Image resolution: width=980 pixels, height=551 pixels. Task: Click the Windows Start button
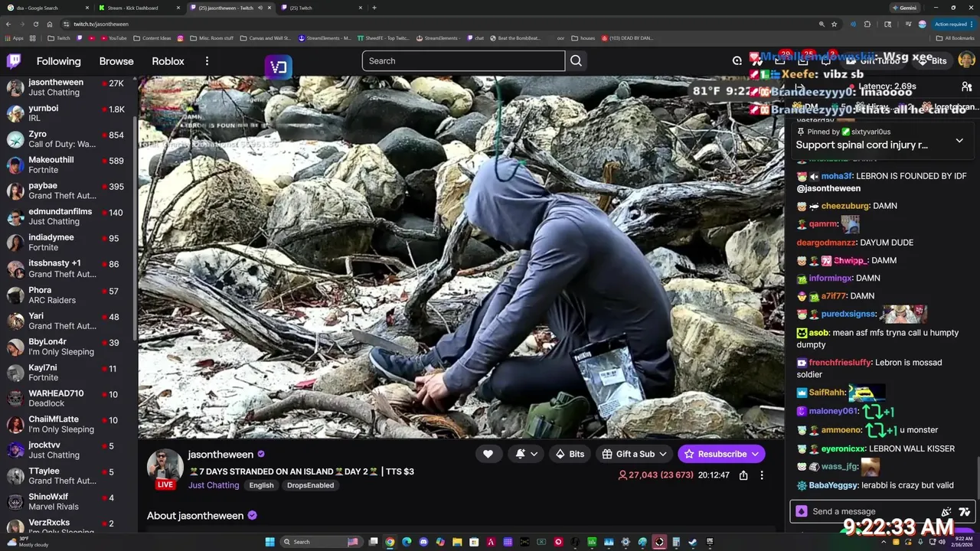click(269, 543)
